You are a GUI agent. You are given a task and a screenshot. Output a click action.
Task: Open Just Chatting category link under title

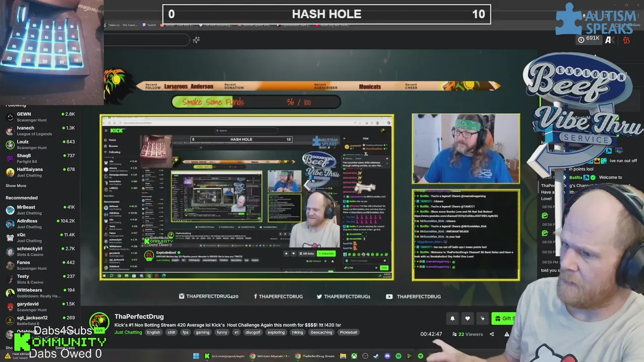click(128, 332)
